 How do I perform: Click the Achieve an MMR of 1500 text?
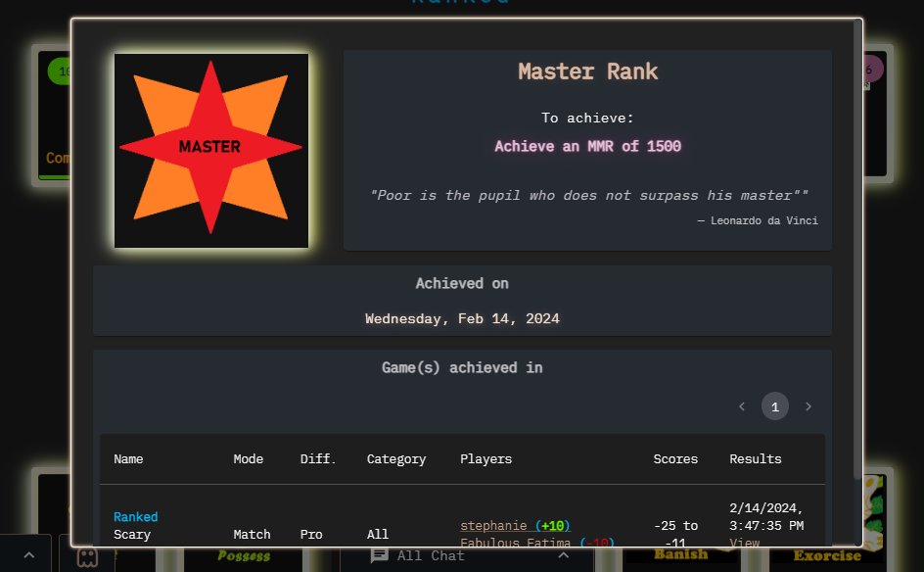click(587, 145)
